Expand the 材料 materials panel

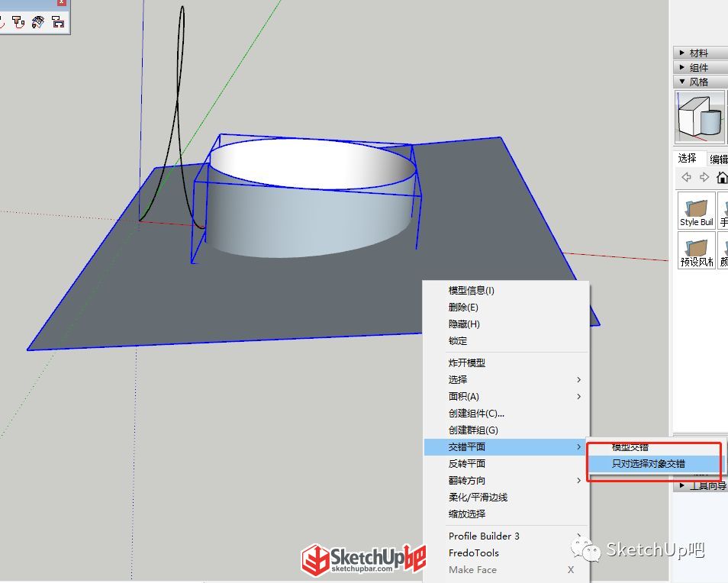click(x=701, y=53)
